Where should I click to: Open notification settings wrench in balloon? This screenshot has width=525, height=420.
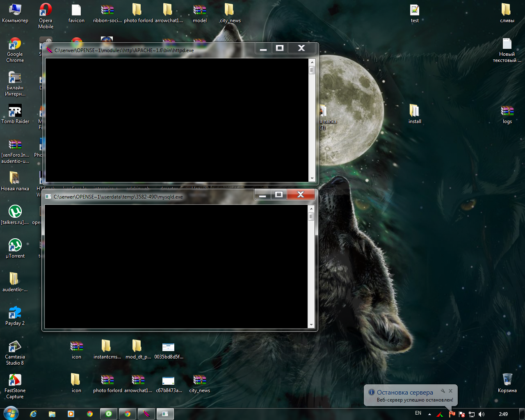tap(443, 391)
